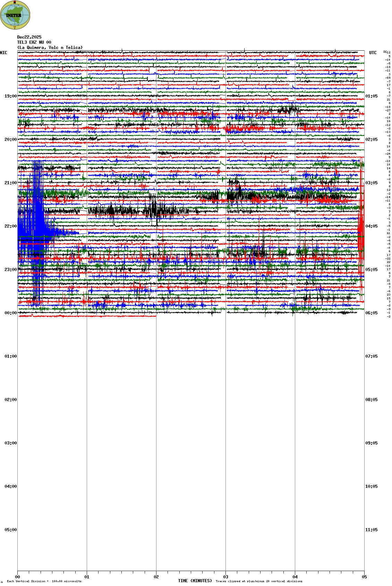Click the La Quimera, Volc n Telica caption
The width and height of the screenshot is (392, 586).
(50, 48)
